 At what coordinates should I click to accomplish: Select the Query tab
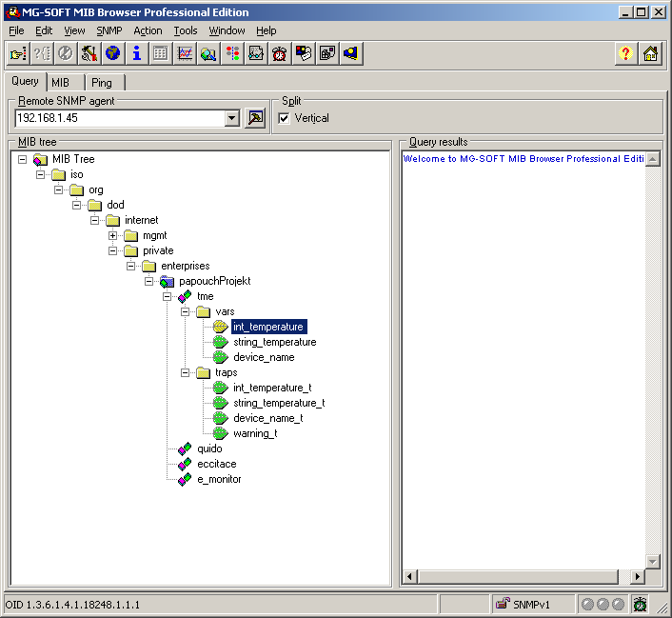[x=25, y=81]
